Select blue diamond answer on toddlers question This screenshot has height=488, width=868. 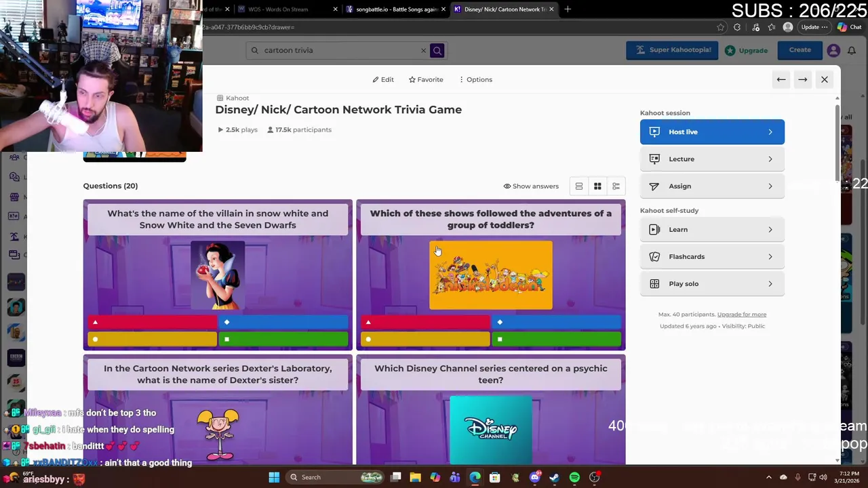coord(557,323)
